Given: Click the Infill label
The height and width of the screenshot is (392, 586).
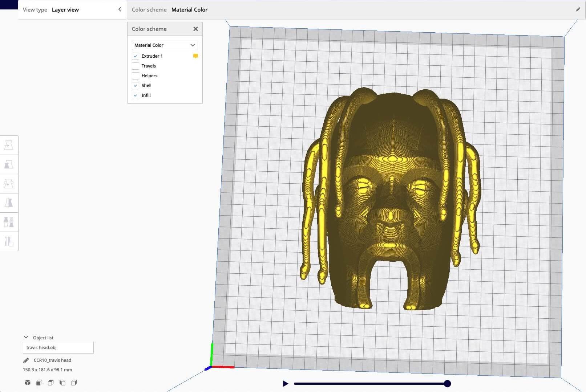Looking at the screenshot, I should (x=146, y=95).
